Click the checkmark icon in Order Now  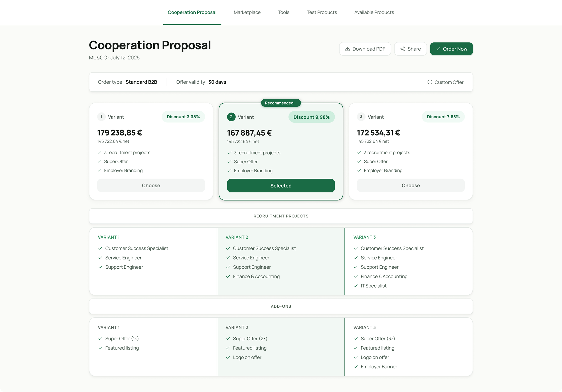pos(438,49)
